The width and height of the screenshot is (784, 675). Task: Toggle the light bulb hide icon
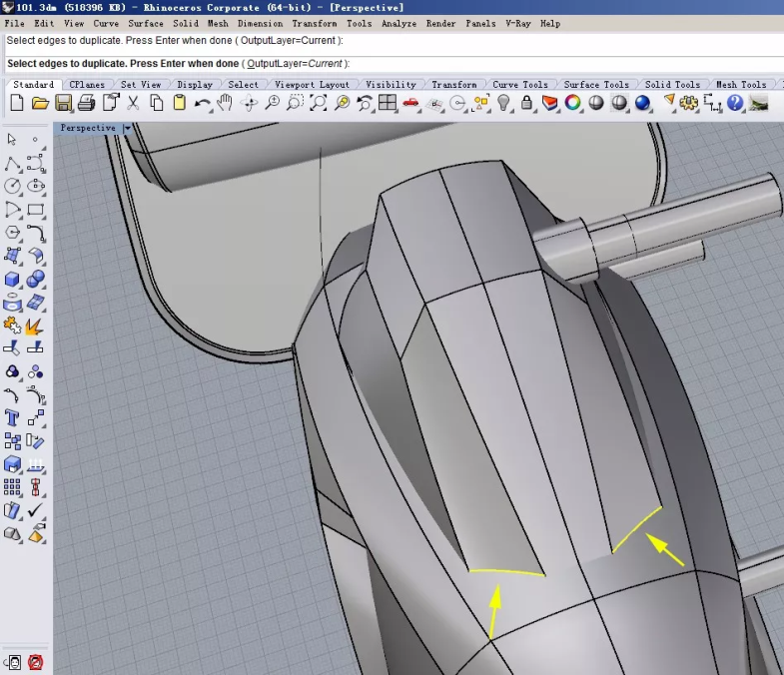click(503, 103)
